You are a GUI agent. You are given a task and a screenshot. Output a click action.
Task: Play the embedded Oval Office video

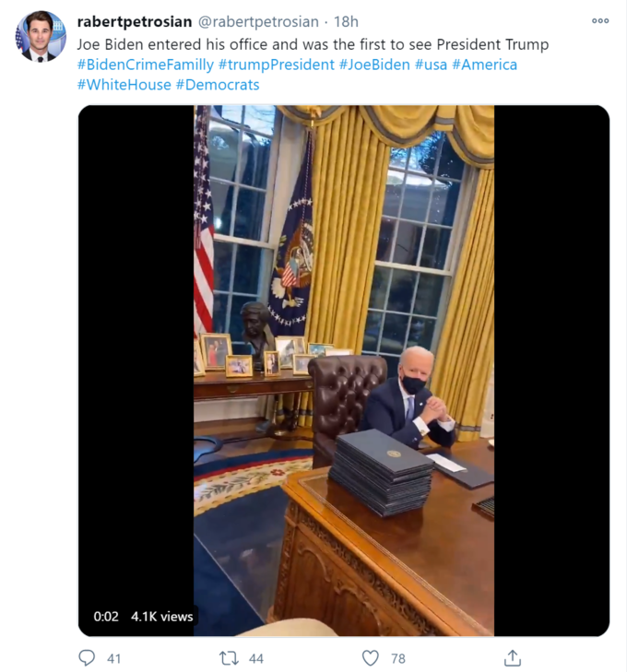pyautogui.click(x=344, y=371)
